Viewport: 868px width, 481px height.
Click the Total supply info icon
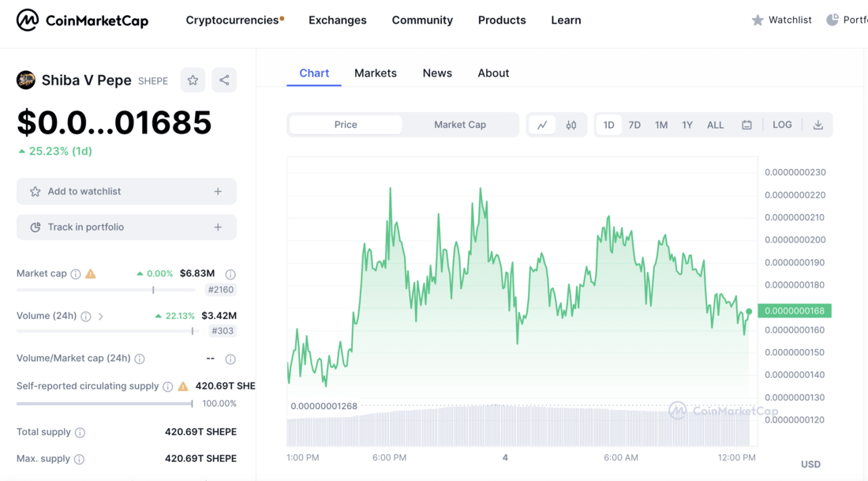(80, 432)
